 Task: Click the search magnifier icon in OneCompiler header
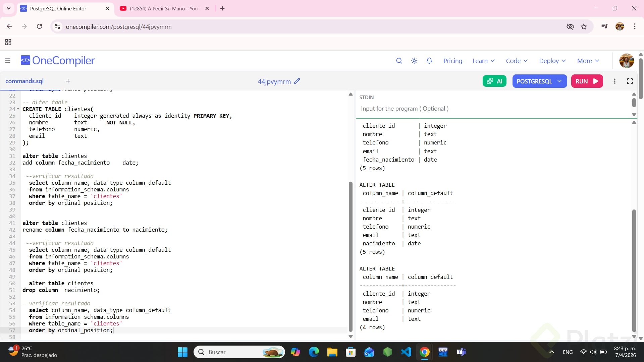[399, 61]
